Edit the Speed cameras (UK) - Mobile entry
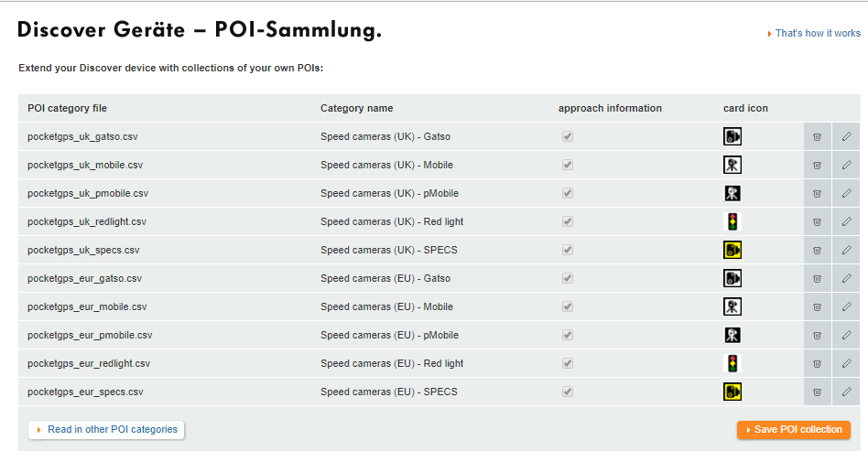The height and width of the screenshot is (462, 868). coord(846,165)
